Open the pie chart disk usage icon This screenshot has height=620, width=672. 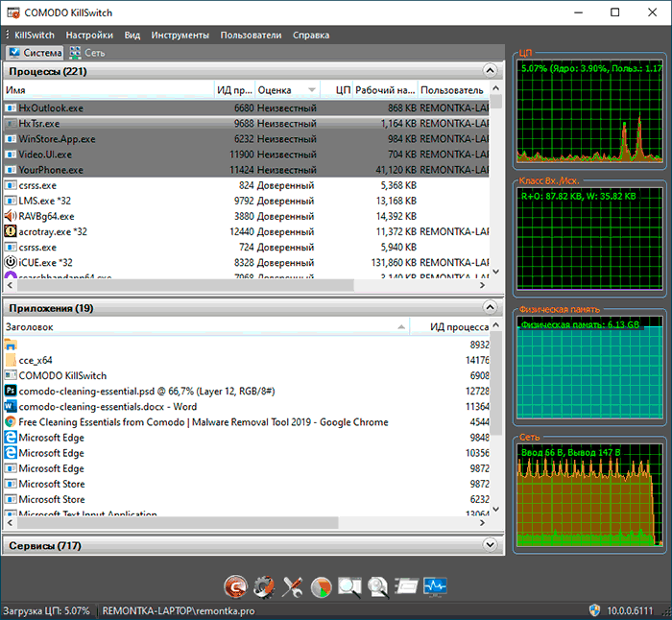click(x=321, y=587)
